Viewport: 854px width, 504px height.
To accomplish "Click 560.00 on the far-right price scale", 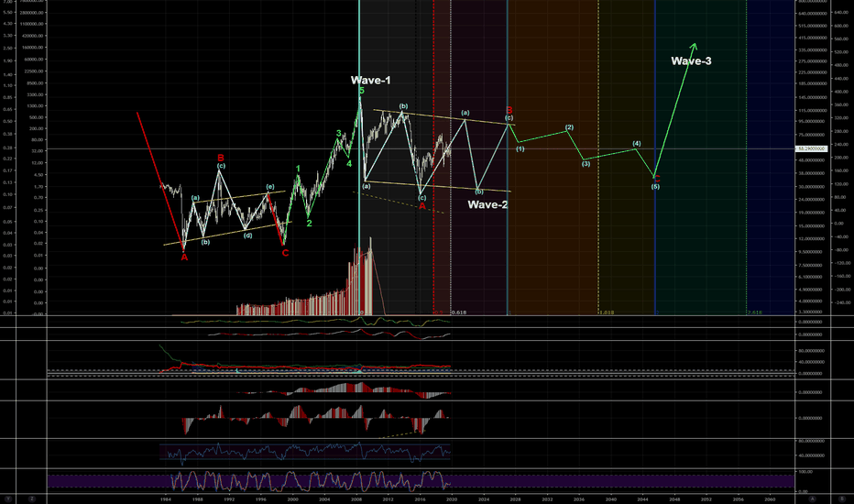I will 841,39.
